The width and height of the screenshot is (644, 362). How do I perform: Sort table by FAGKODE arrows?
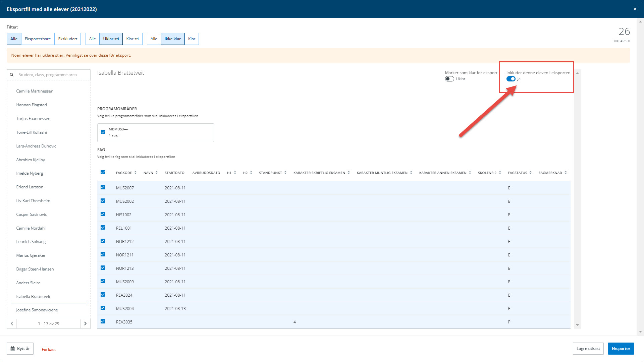tap(136, 173)
